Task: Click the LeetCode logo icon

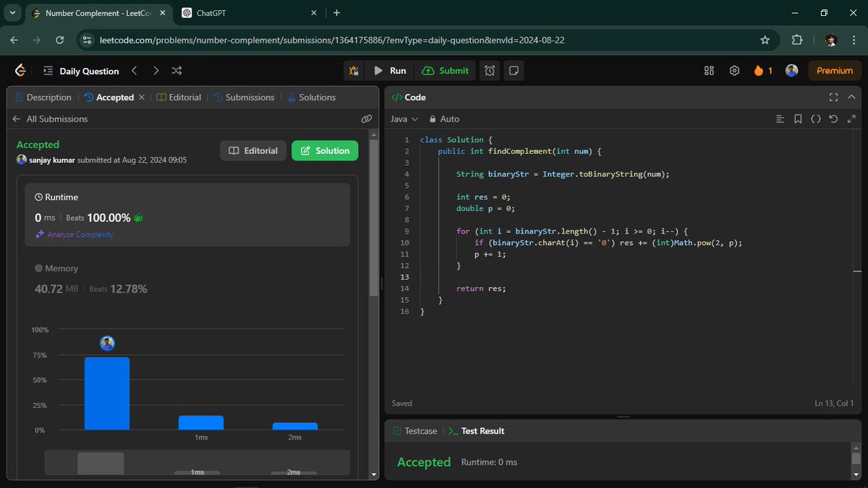Action: click(20, 70)
